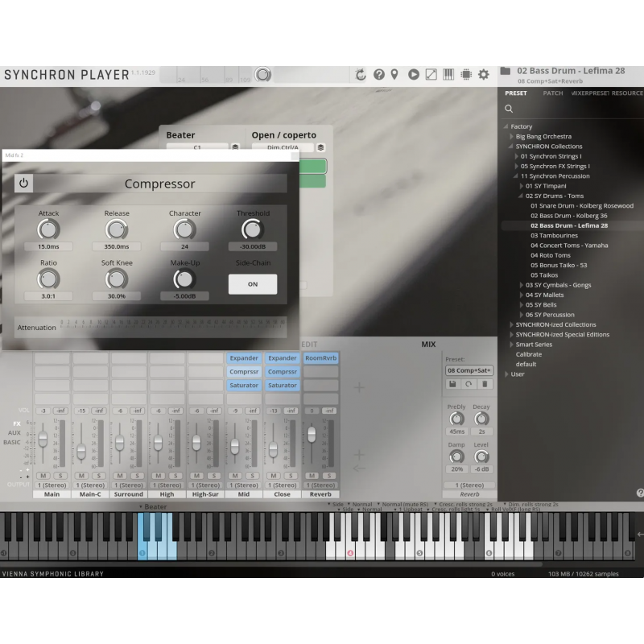Save the mixer preset using the disk icon
Image resolution: width=644 pixels, height=644 pixels.
[x=453, y=384]
